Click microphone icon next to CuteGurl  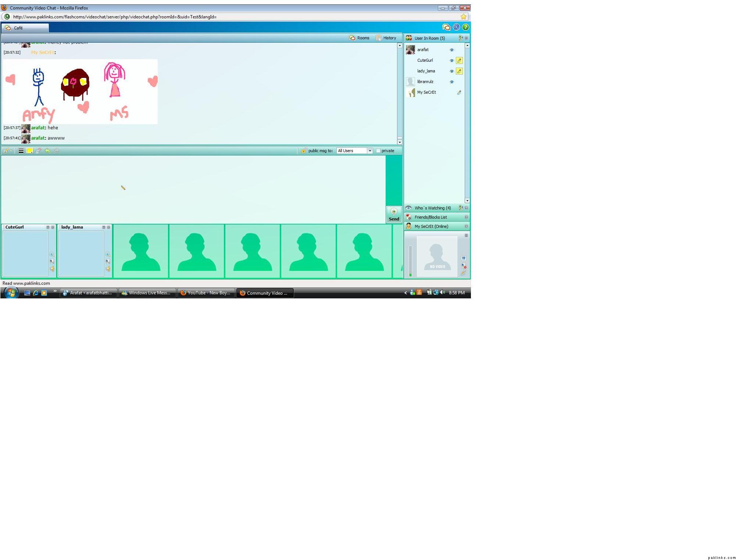pos(459,60)
